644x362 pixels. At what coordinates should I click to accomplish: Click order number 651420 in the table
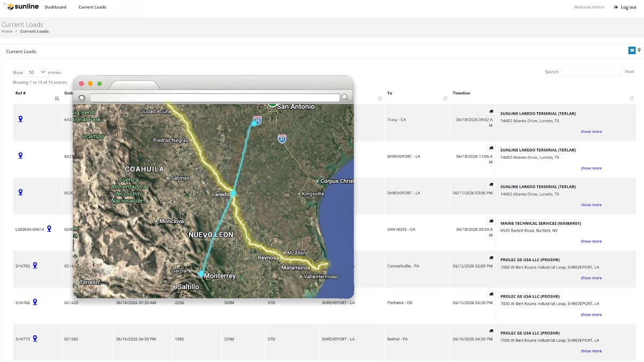[x=71, y=302]
